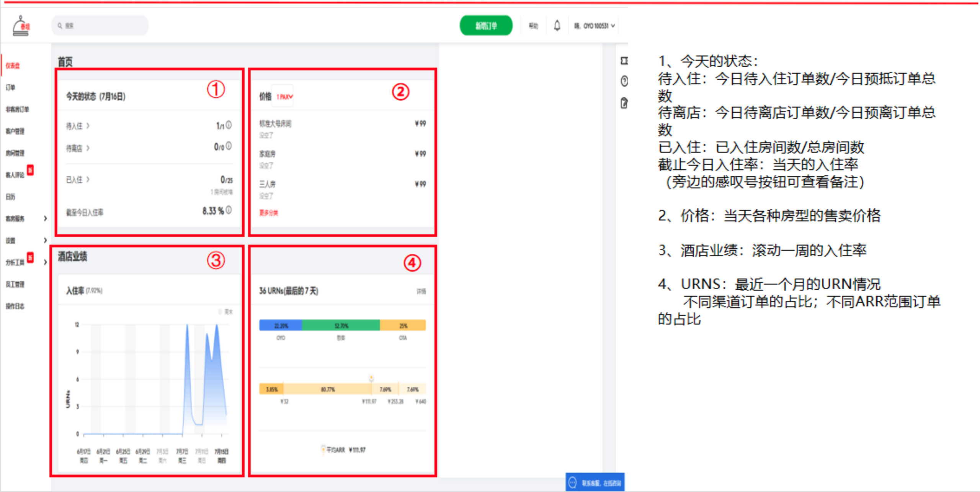Click the 更多分类 link under prices
This screenshot has height=492, width=980.
coord(269,213)
